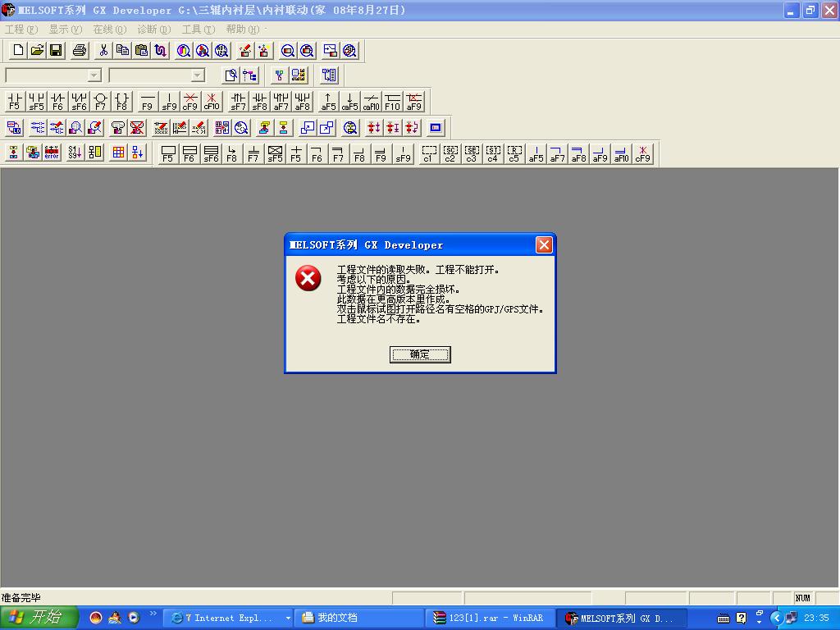Select the F9 horizontal line tool
The image size is (840, 630).
[147, 102]
